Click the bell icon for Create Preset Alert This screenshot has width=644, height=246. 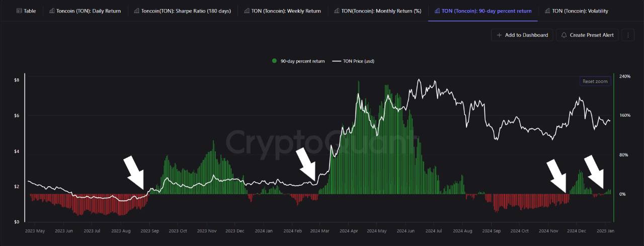(x=564, y=35)
